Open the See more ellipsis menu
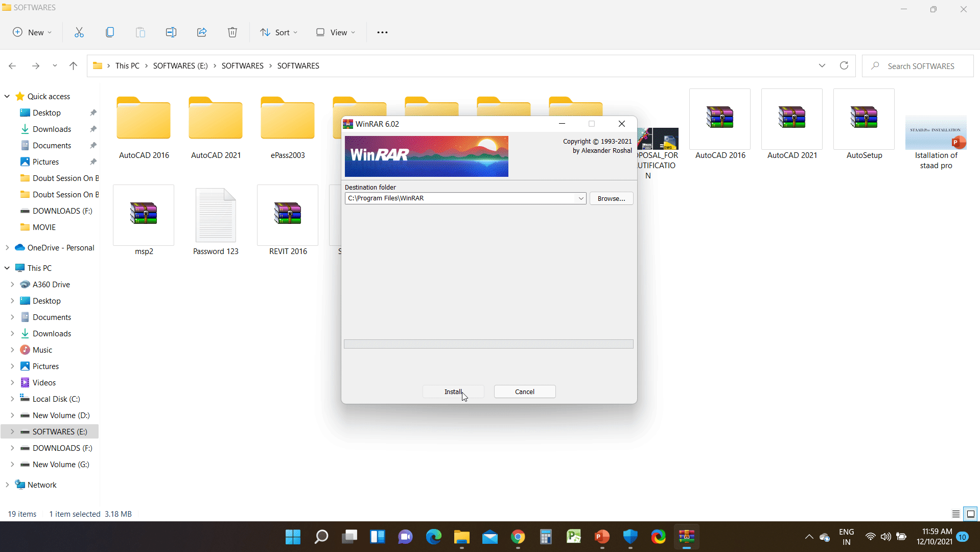 click(382, 32)
